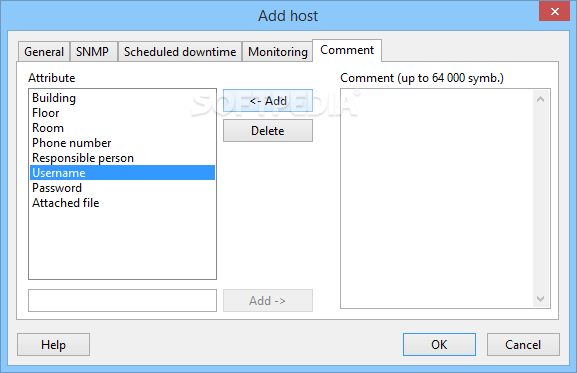The width and height of the screenshot is (577, 373).
Task: Select Building in the Attribute list
Action: 122,98
